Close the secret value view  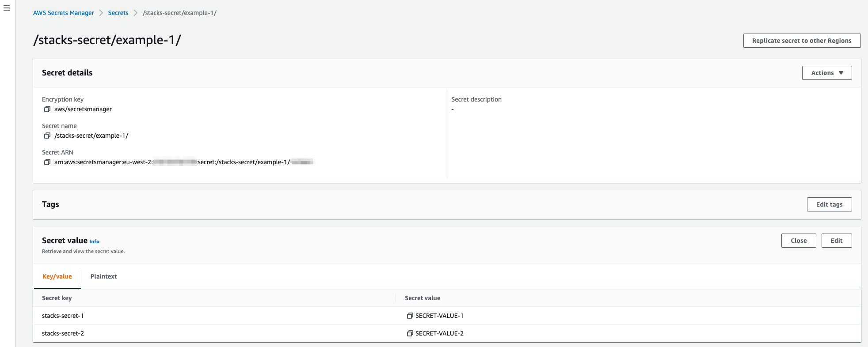tap(799, 241)
